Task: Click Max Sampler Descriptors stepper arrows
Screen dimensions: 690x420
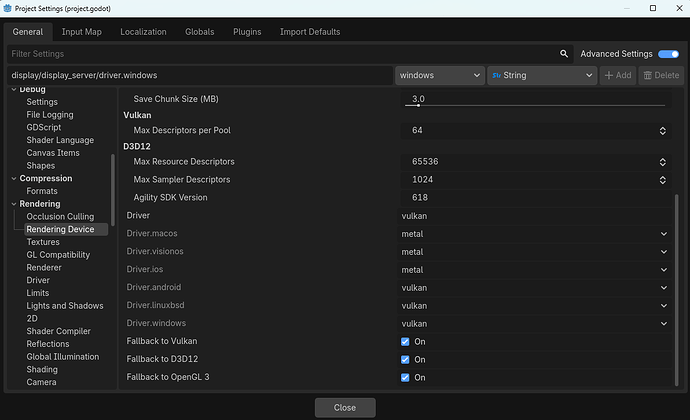Action: point(662,180)
